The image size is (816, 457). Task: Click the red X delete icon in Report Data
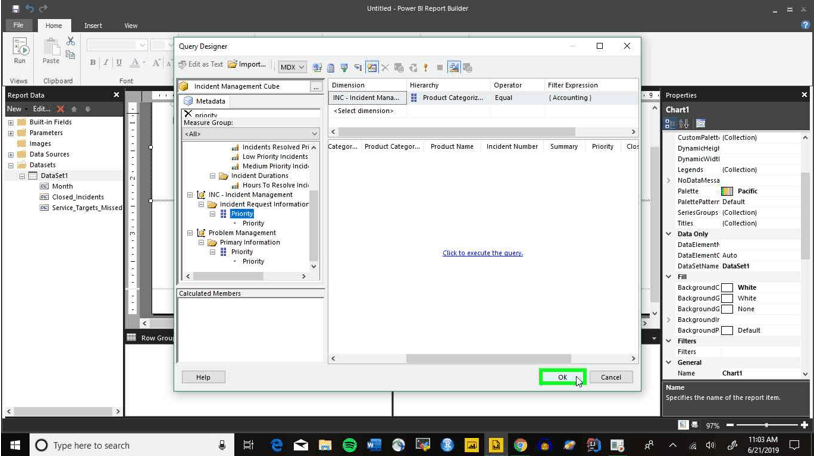(x=60, y=109)
